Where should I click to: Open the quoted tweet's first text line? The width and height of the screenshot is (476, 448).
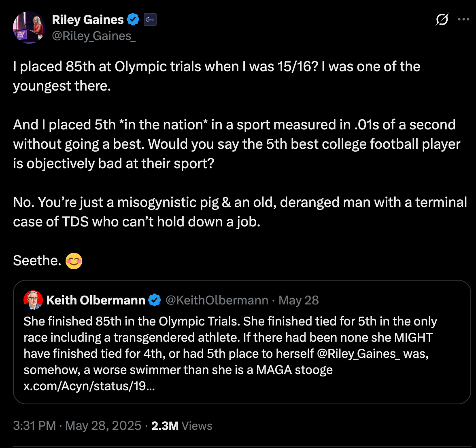[230, 321]
